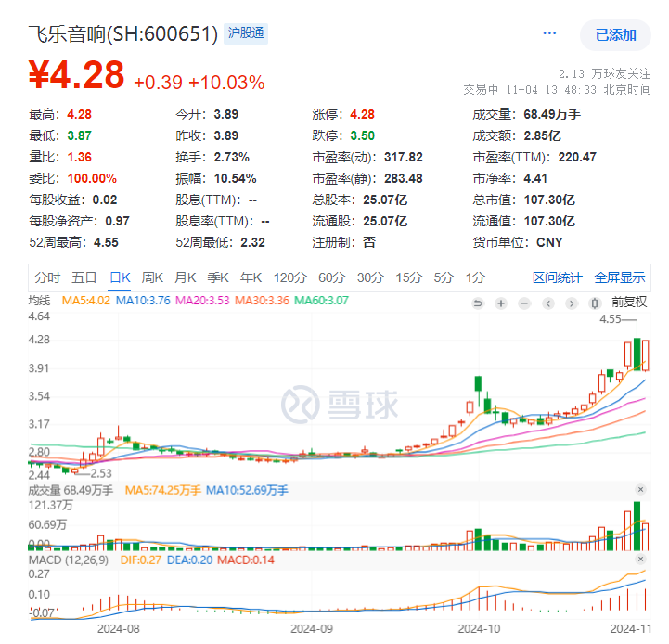Open the three-dot more options menu
The image size is (669, 644).
549,33
